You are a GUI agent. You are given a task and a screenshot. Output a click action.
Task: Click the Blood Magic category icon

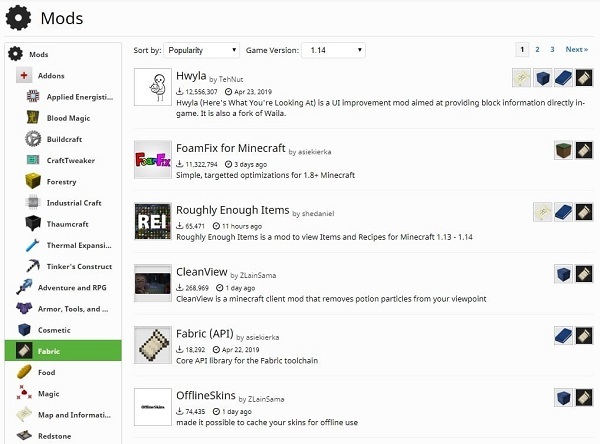33,118
